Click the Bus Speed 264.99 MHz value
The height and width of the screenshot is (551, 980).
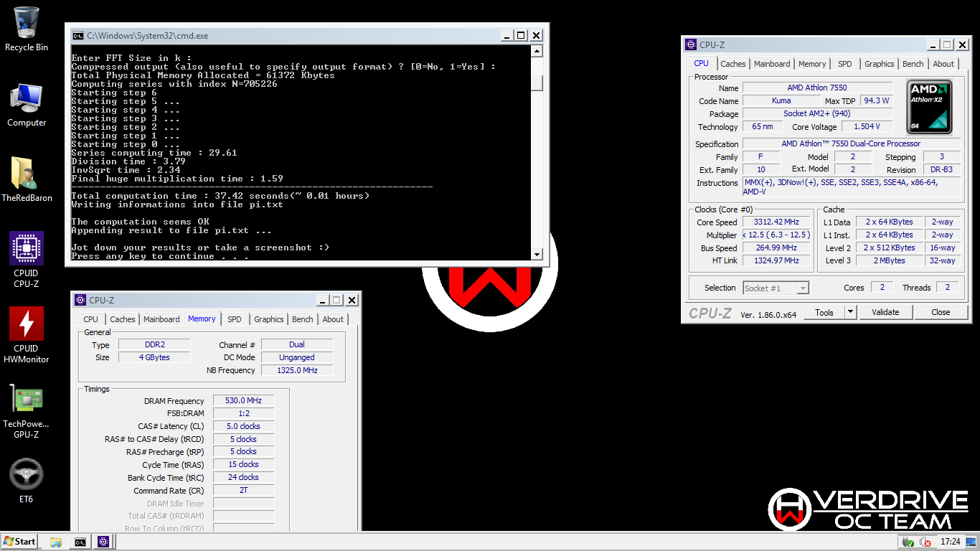(x=776, y=248)
